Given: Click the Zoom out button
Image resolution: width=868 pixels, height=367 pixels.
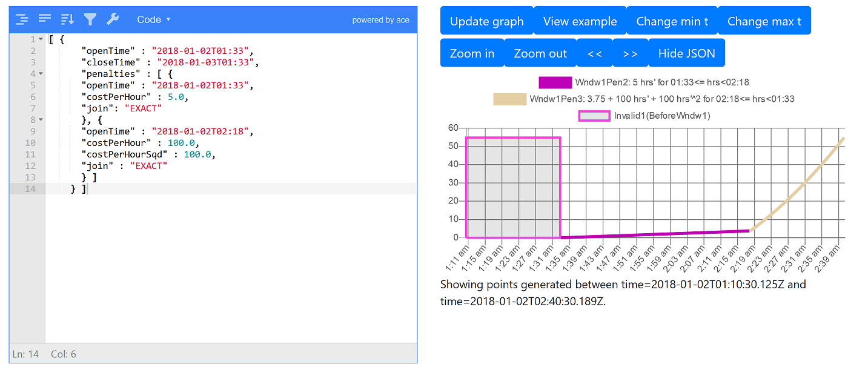Looking at the screenshot, I should pyautogui.click(x=540, y=53).
